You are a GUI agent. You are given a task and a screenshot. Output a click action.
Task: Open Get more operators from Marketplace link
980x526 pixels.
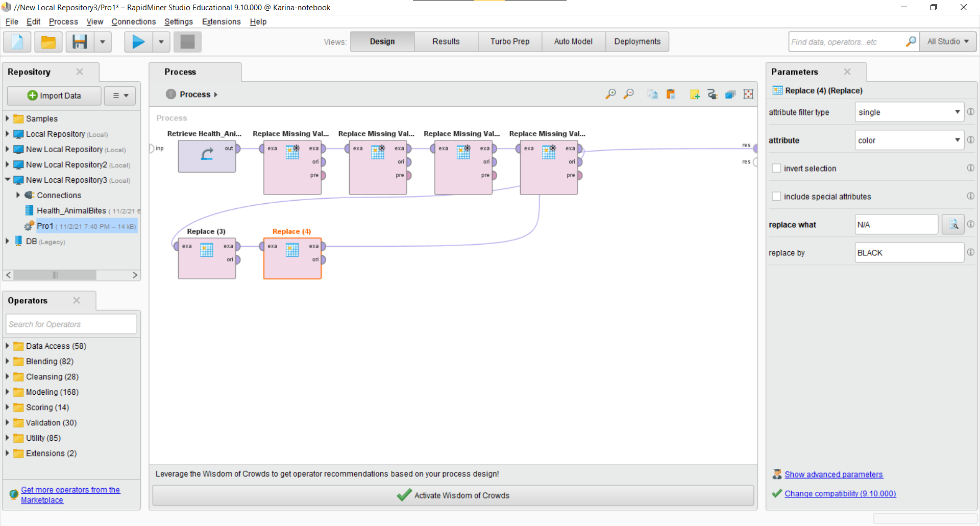[70, 495]
